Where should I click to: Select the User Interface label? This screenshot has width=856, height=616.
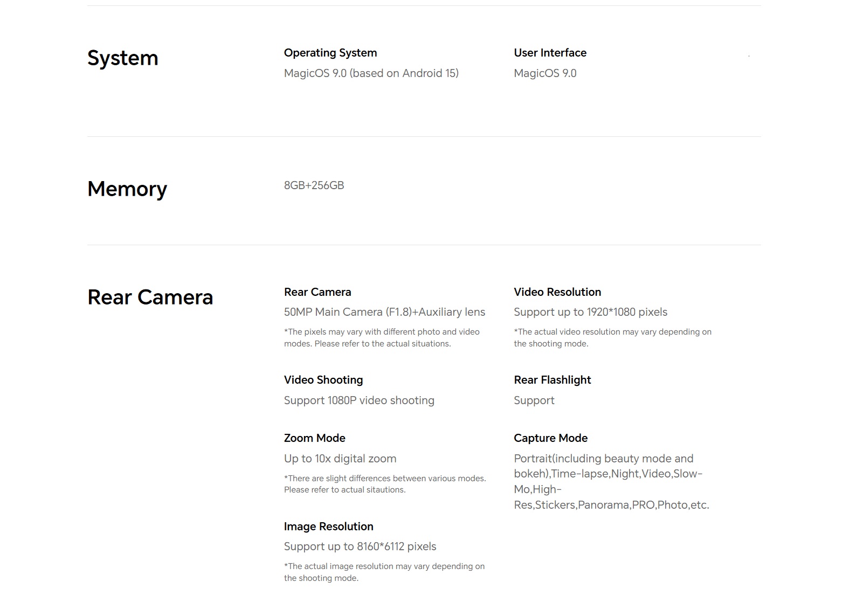point(550,53)
